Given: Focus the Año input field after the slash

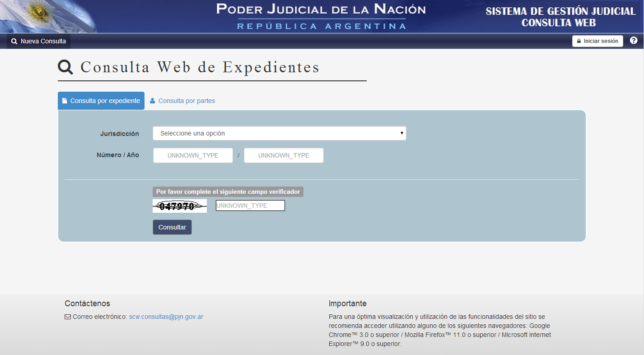Looking at the screenshot, I should (x=284, y=155).
